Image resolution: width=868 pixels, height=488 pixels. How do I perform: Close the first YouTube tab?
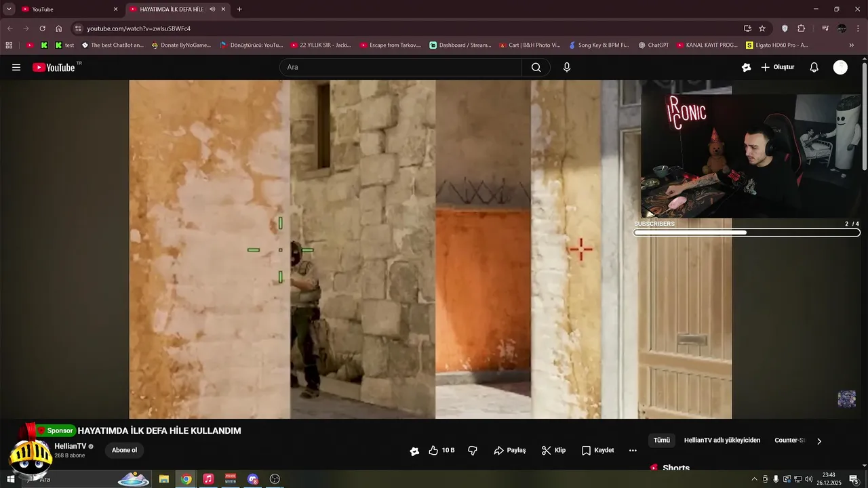pyautogui.click(x=115, y=9)
